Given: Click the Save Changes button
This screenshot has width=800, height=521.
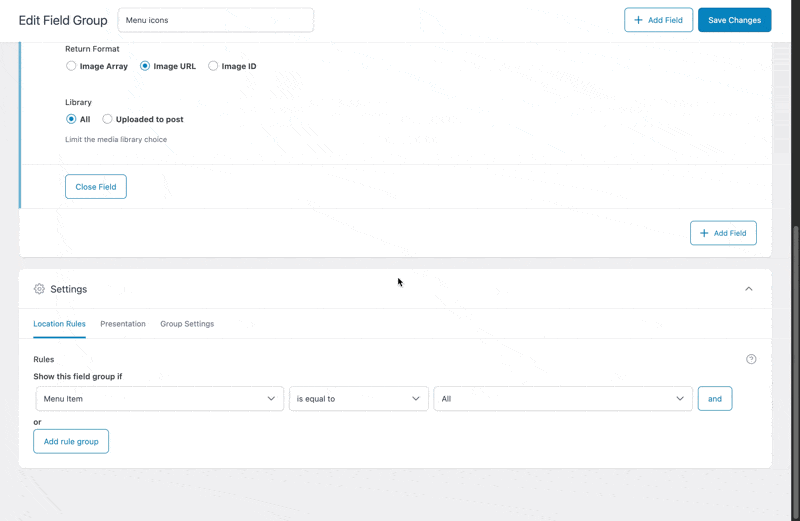Looking at the screenshot, I should point(734,20).
